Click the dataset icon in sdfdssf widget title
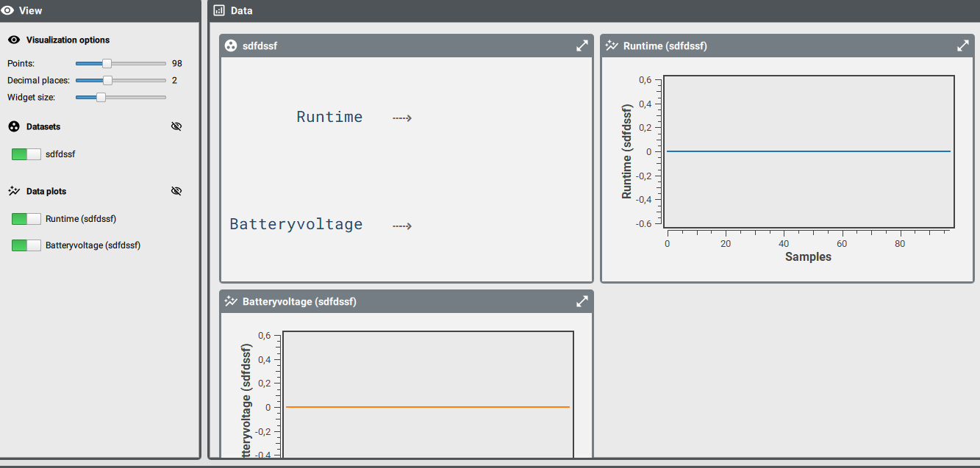This screenshot has height=468, width=980. (x=231, y=46)
